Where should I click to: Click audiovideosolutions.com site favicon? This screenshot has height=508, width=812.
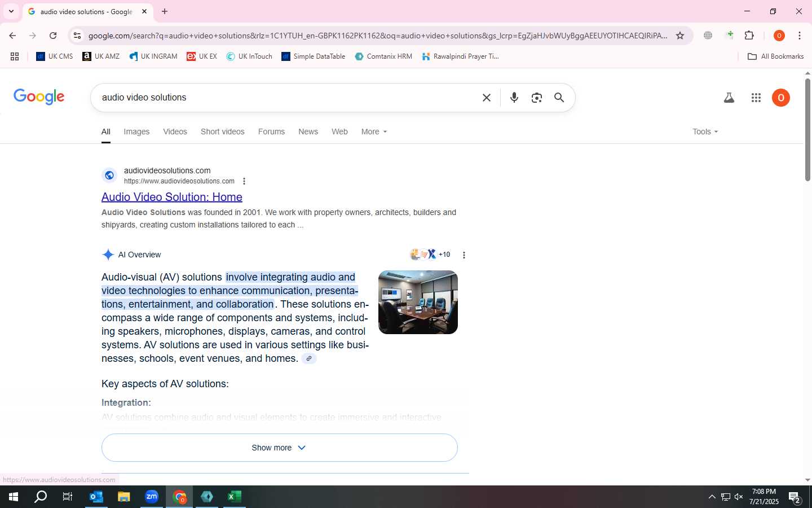pos(109,176)
